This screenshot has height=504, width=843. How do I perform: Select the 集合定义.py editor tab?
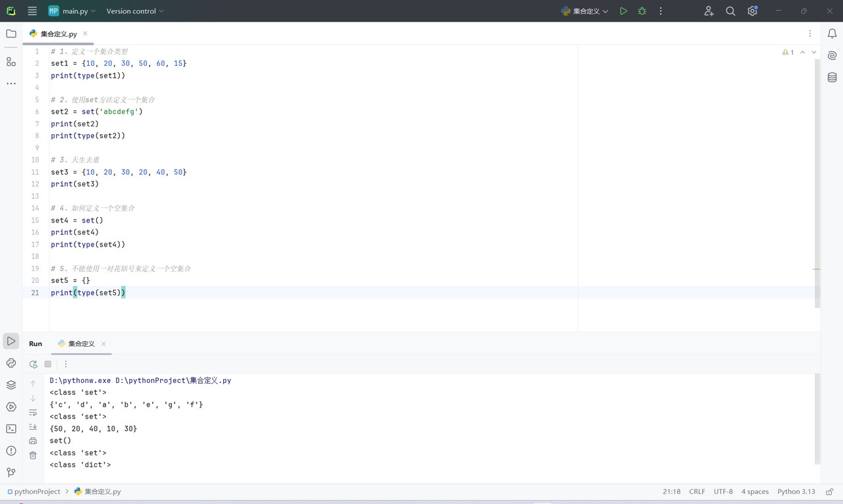[x=59, y=34]
